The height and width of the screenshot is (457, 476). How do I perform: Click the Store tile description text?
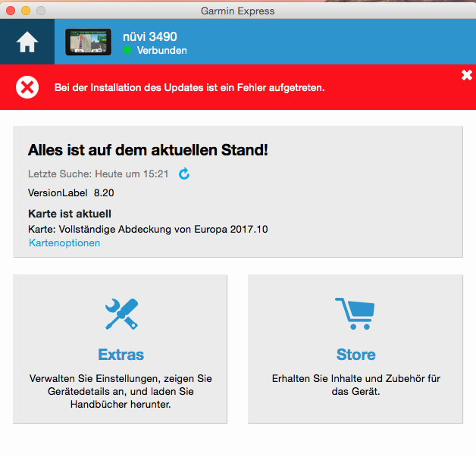tap(355, 385)
